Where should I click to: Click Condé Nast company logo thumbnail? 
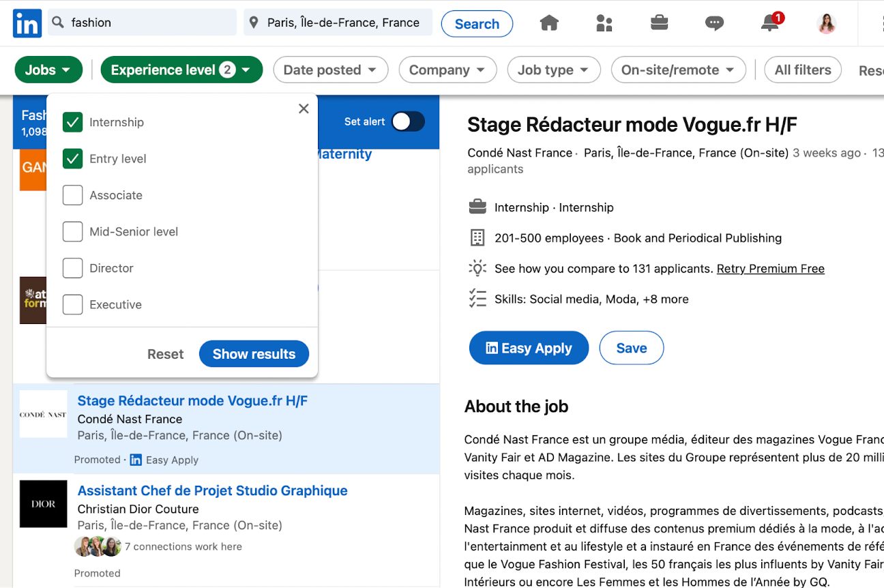(x=43, y=414)
